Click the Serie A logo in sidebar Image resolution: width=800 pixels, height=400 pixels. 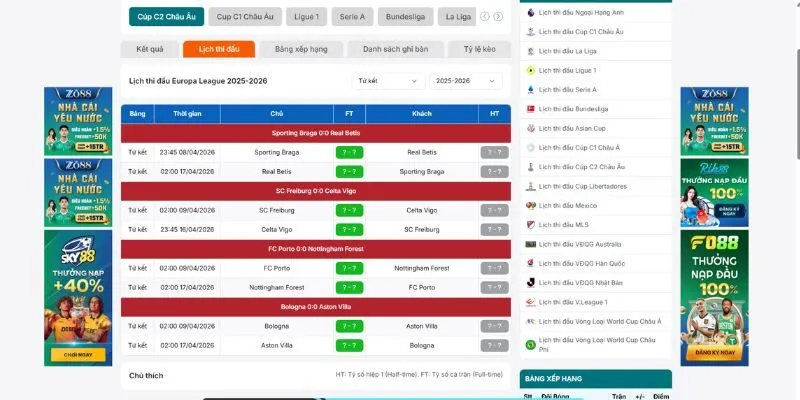point(530,89)
